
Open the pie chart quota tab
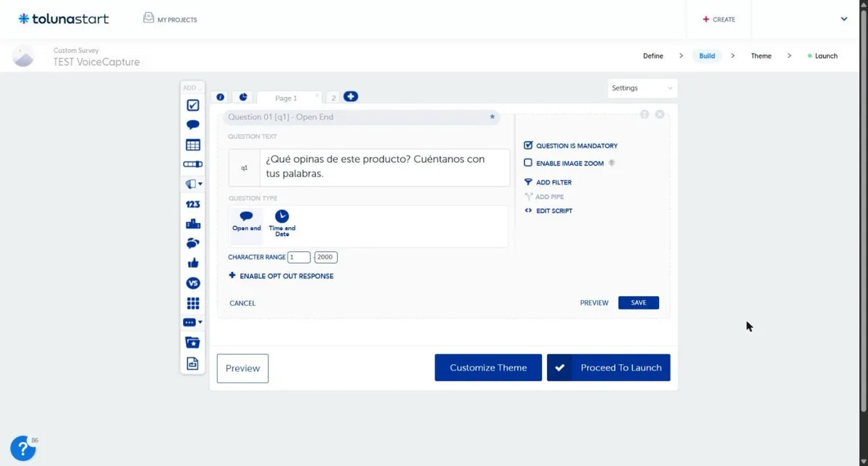[243, 97]
